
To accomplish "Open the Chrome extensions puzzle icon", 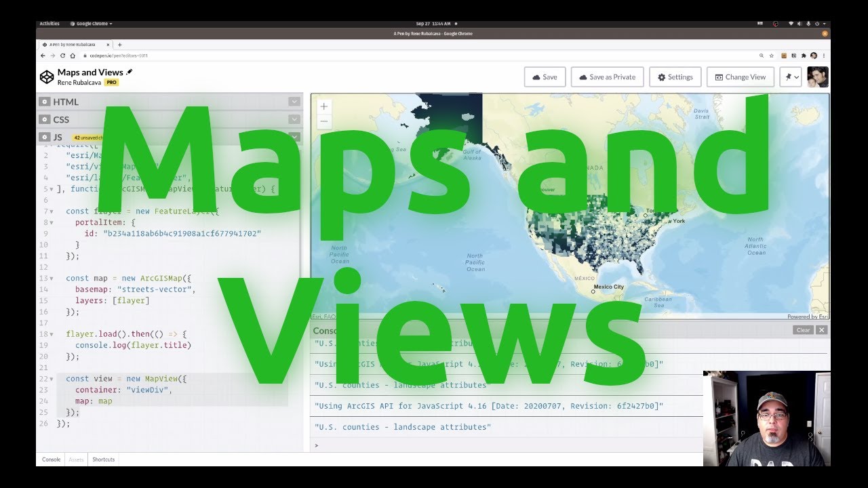I will coord(804,56).
